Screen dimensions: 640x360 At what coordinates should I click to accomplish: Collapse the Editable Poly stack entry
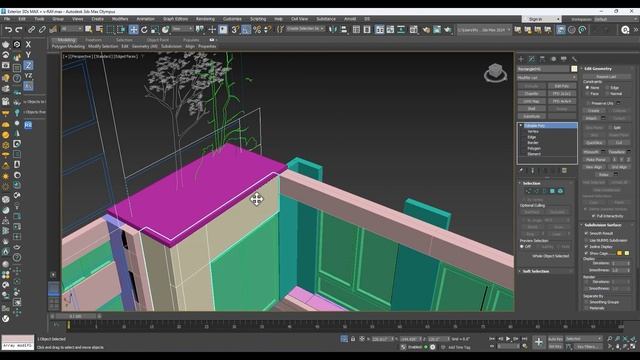coord(521,126)
